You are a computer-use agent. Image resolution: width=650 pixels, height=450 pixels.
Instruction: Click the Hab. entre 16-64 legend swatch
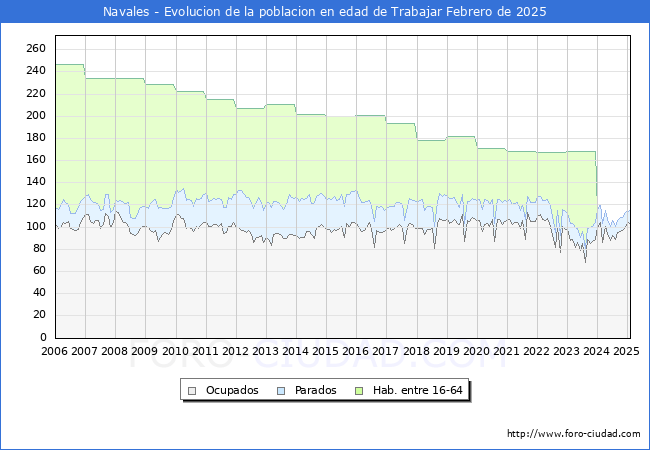pyautogui.click(x=359, y=391)
